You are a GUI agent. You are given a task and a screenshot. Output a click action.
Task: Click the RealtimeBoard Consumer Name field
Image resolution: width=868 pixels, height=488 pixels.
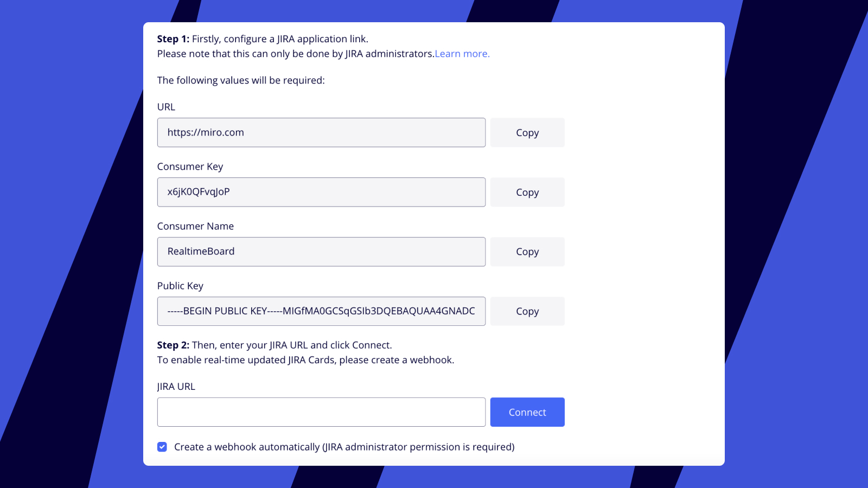(x=321, y=252)
